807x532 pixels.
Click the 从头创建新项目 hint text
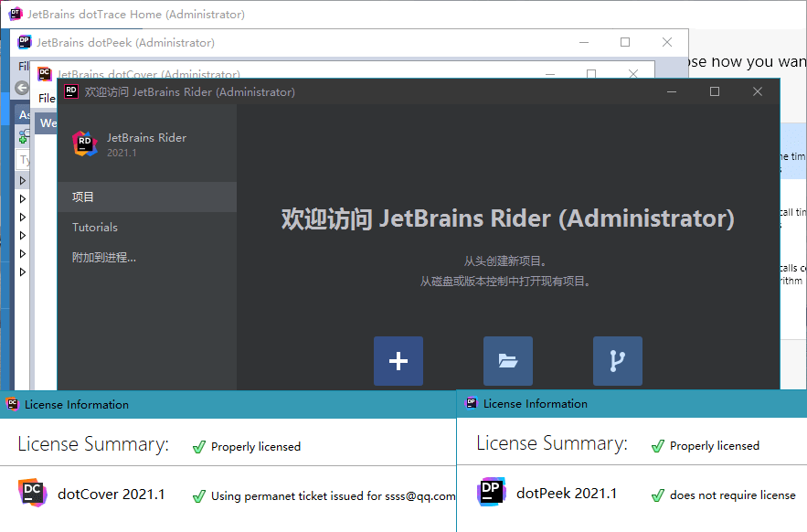(504, 261)
